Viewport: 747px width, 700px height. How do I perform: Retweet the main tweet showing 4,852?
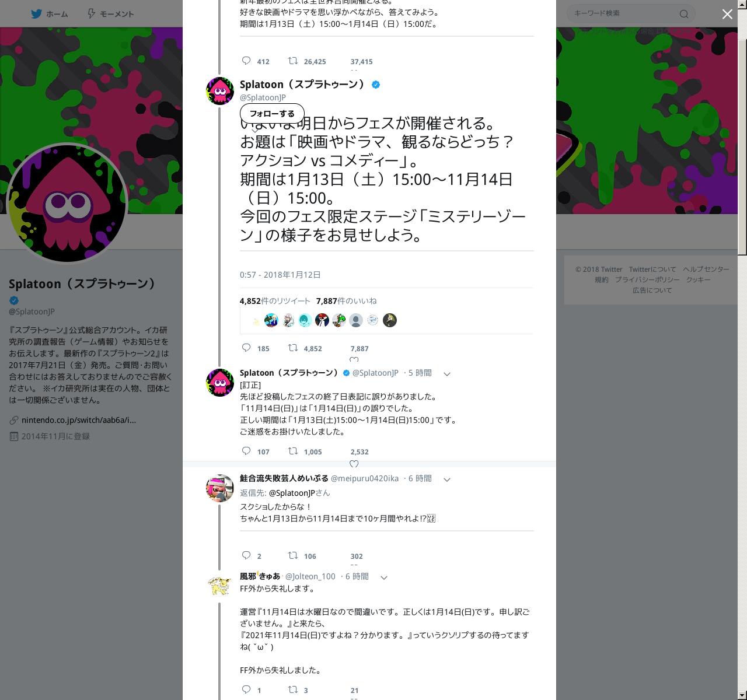point(293,348)
